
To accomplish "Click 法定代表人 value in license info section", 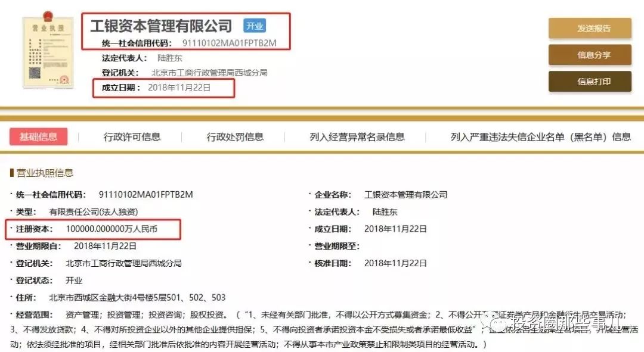I will [385, 211].
